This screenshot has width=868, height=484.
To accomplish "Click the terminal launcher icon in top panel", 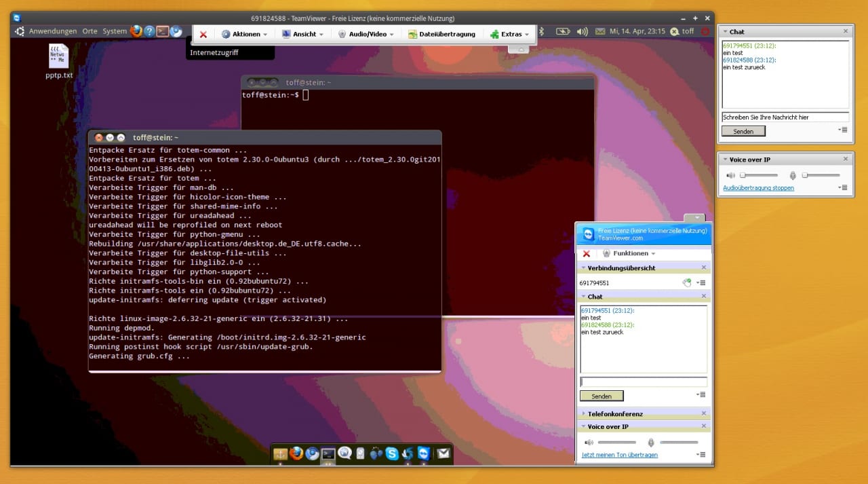I will pos(163,31).
